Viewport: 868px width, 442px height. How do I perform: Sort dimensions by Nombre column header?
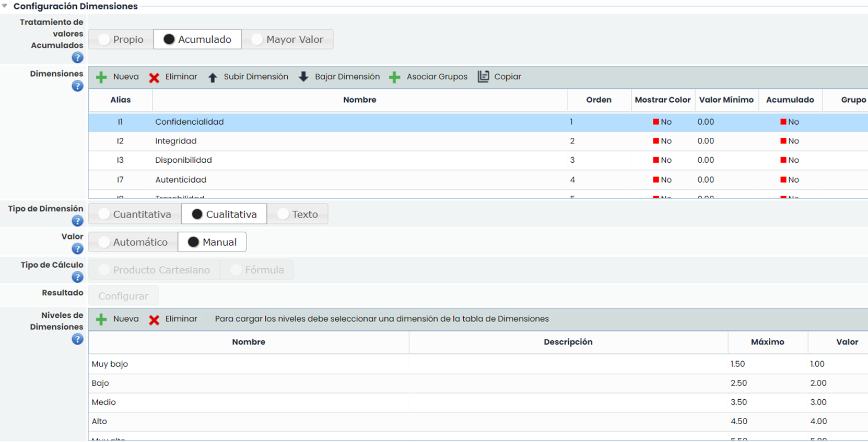[x=359, y=100]
